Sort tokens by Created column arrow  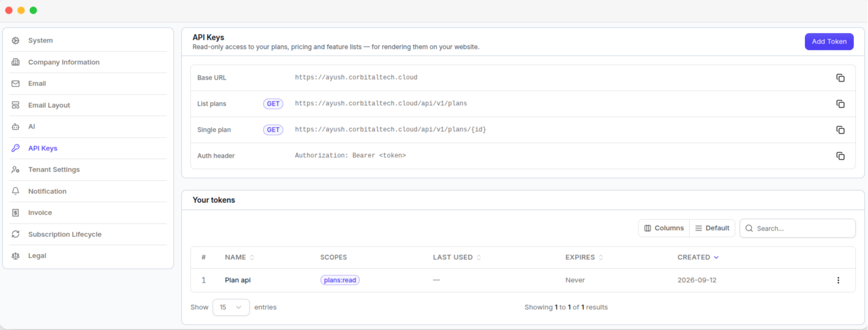716,257
